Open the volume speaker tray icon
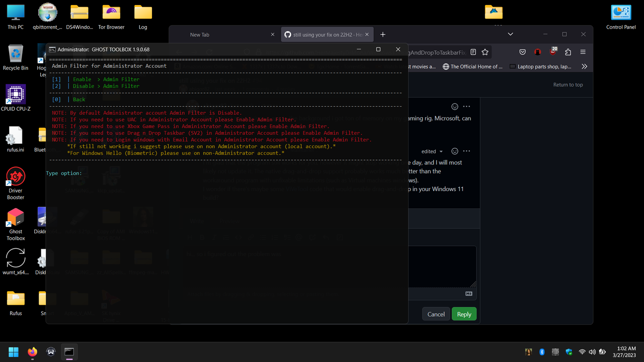Screen dimensions: 644x362 point(592,352)
